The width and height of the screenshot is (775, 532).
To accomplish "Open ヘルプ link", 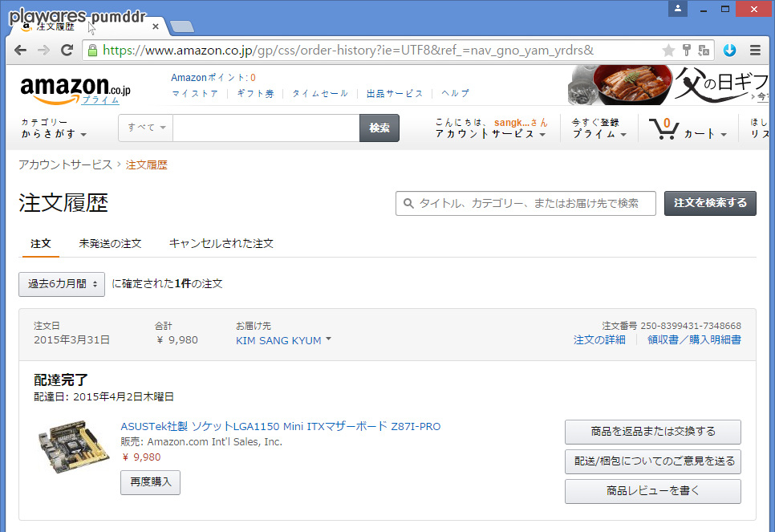I will point(455,93).
